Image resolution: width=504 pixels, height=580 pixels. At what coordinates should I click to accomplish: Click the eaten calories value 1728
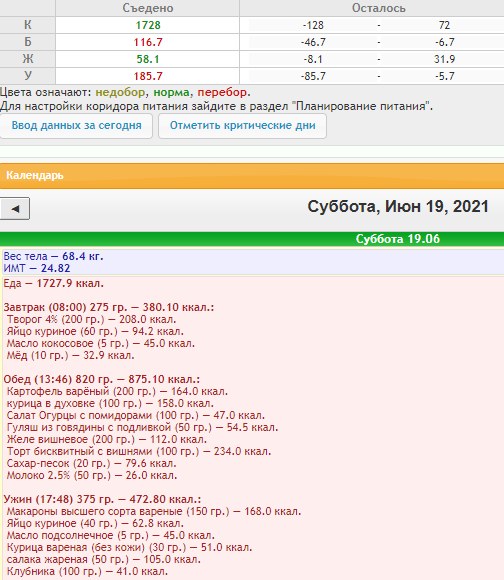(x=148, y=25)
